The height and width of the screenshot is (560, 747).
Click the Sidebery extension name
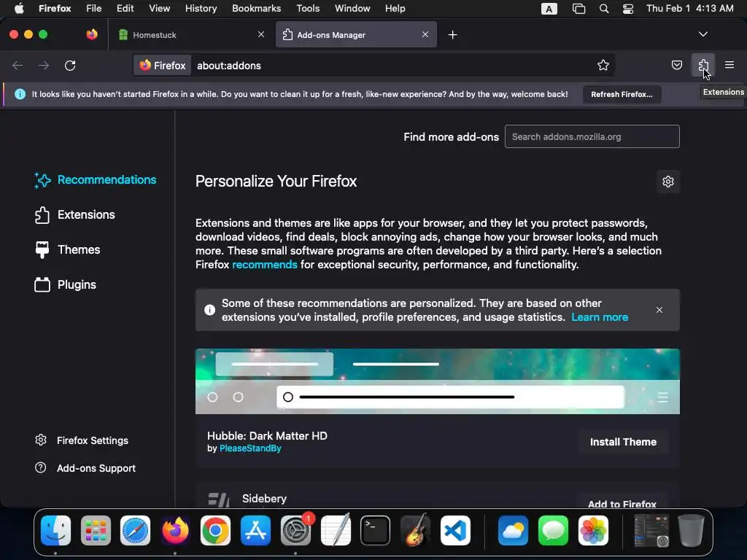click(x=264, y=499)
